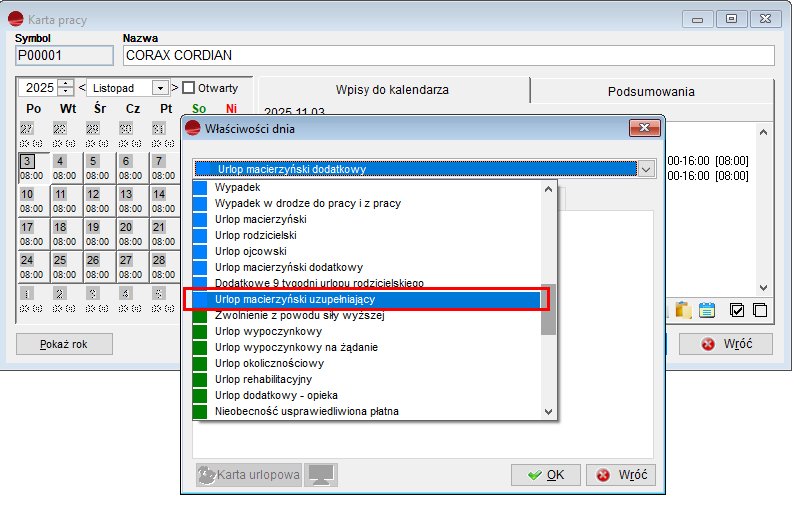The width and height of the screenshot is (795, 519).
Task: Pick the blue Wypadek entry in the list
Action: [236, 188]
